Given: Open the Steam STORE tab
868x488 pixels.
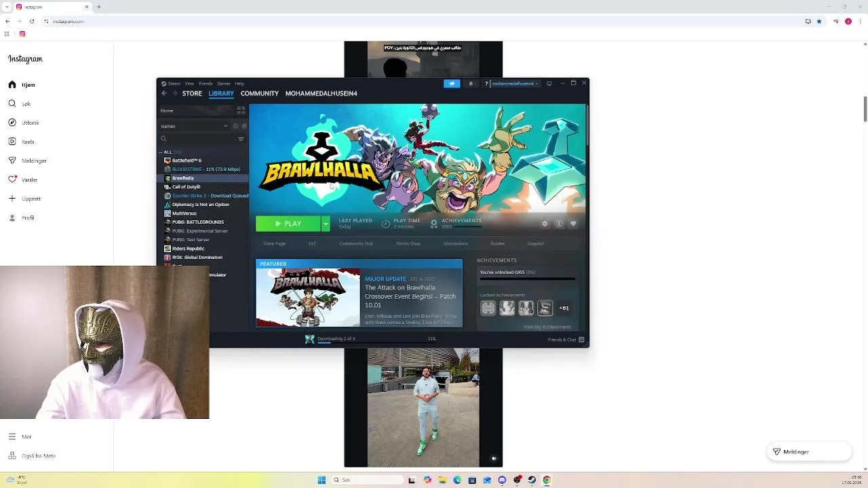Looking at the screenshot, I should click(x=192, y=94).
